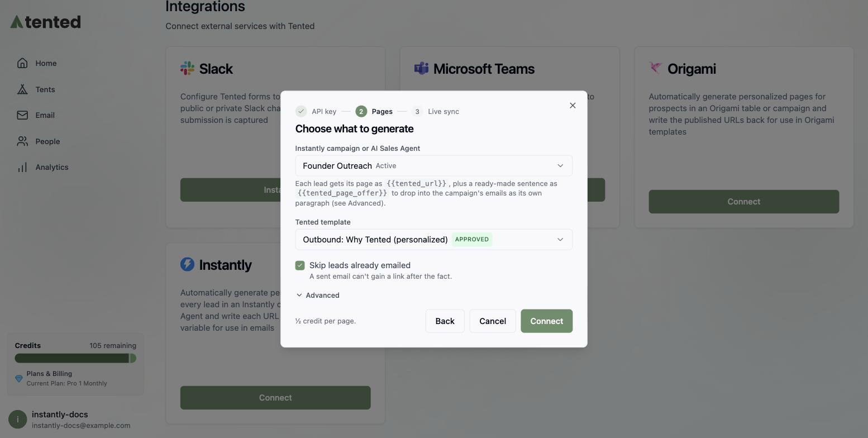868x438 pixels.
Task: Click the Plans & Billing diamond icon
Action: (x=18, y=379)
